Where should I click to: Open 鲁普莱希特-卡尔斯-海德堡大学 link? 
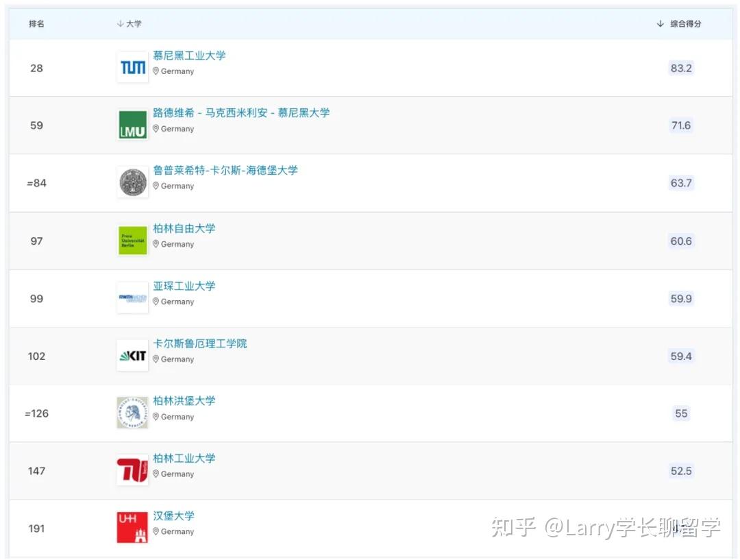[x=225, y=171]
